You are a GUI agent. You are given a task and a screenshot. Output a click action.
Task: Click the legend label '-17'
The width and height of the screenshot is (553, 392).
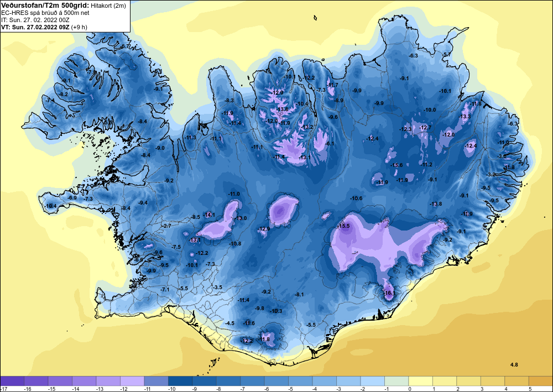click(x=4, y=389)
